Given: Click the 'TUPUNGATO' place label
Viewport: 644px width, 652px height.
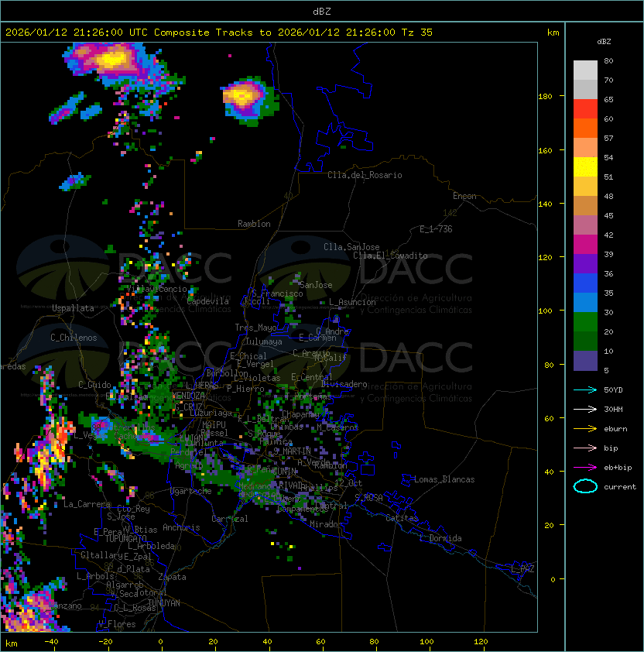Looking at the screenshot, I should (126, 538).
